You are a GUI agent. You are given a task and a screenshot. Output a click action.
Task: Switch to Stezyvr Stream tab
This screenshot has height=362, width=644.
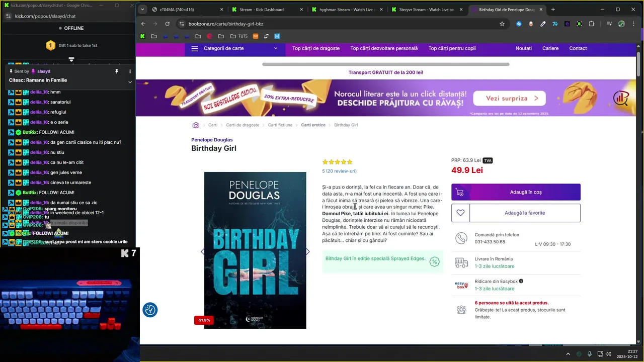[x=427, y=10]
